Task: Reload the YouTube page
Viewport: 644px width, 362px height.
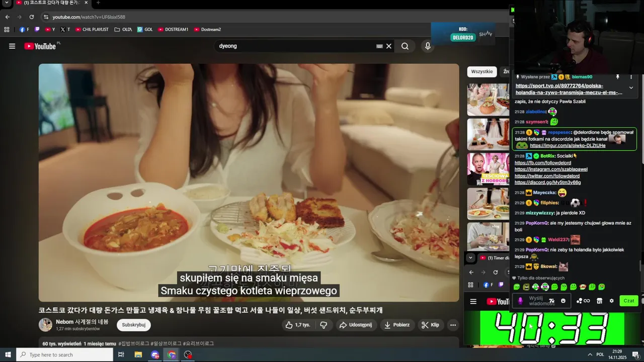Action: coord(31,17)
